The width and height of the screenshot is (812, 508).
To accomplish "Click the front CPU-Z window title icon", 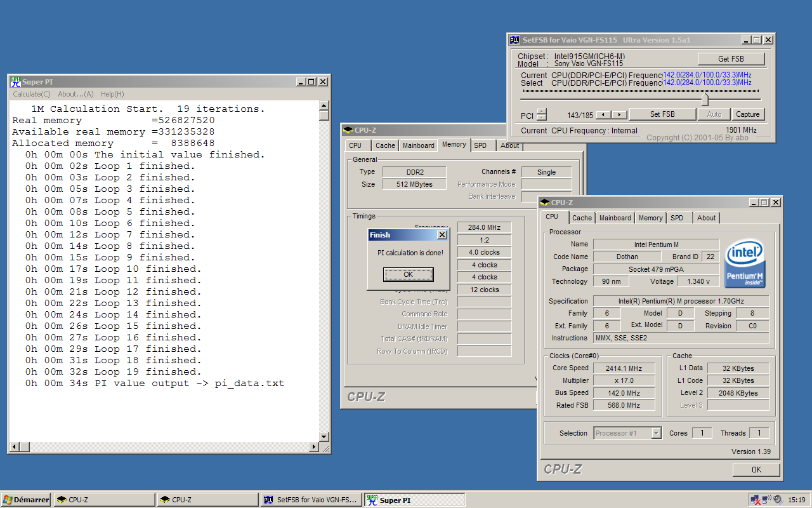I will 544,203.
